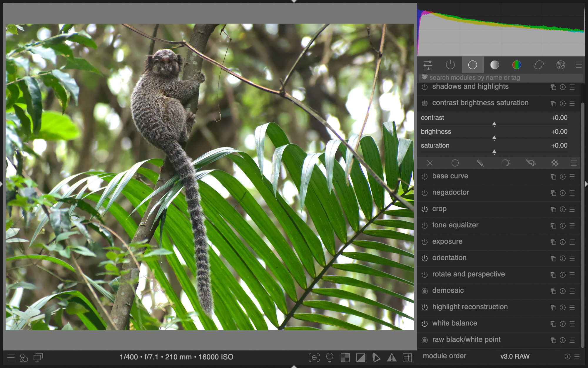Search modules by name or tag

coord(502,77)
